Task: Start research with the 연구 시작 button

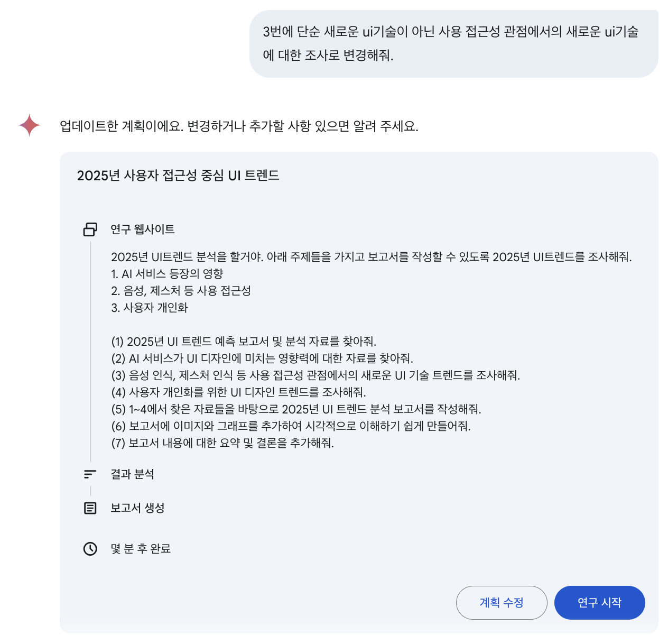Action: pos(599,602)
